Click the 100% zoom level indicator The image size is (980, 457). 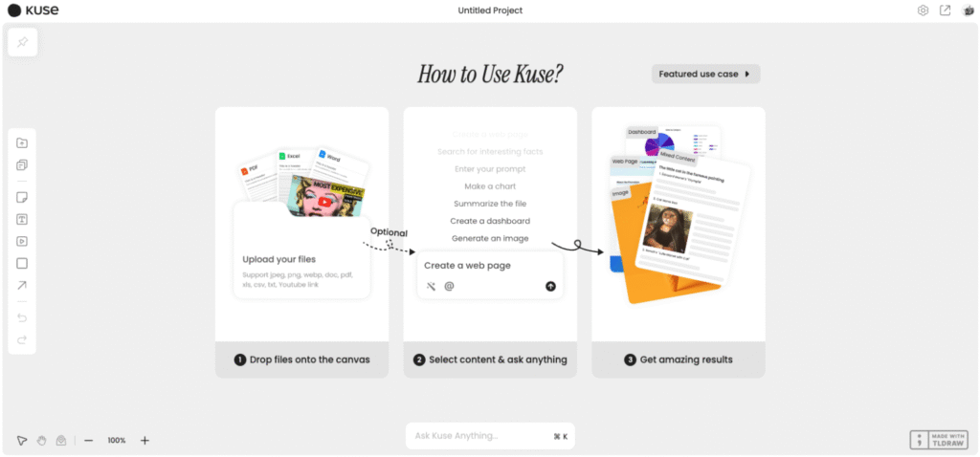point(117,440)
